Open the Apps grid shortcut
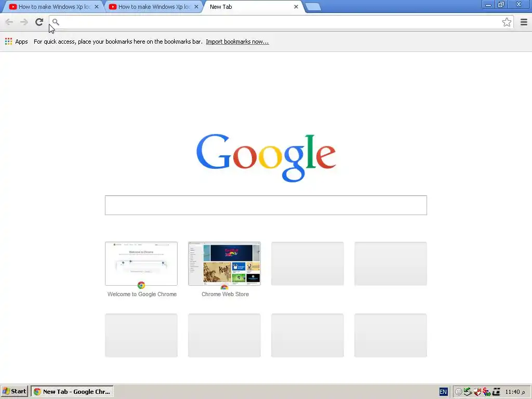This screenshot has width=532, height=399. (x=16, y=42)
